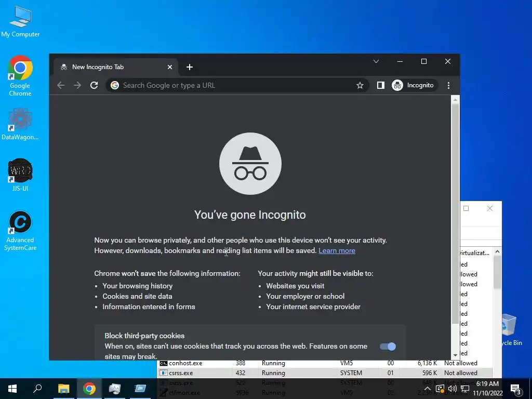
Task: Open the Windows Start menu
Action: (x=12, y=389)
